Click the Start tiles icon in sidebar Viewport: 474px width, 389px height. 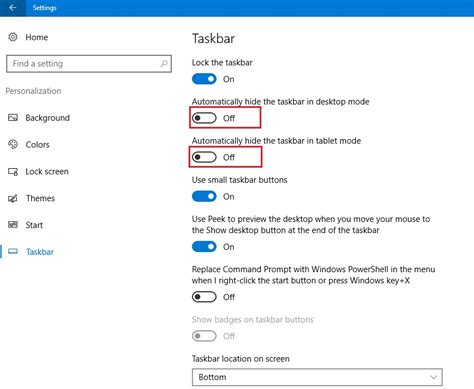[13, 225]
